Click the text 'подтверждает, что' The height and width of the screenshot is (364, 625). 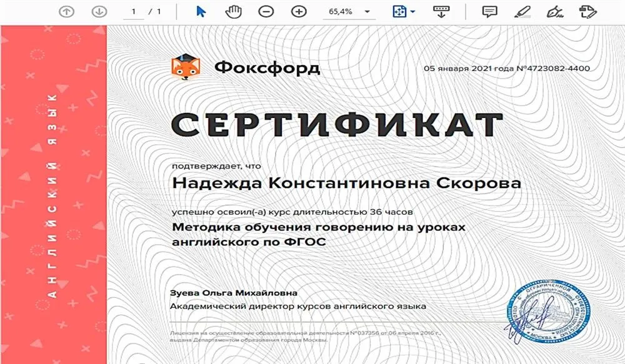pos(216,166)
